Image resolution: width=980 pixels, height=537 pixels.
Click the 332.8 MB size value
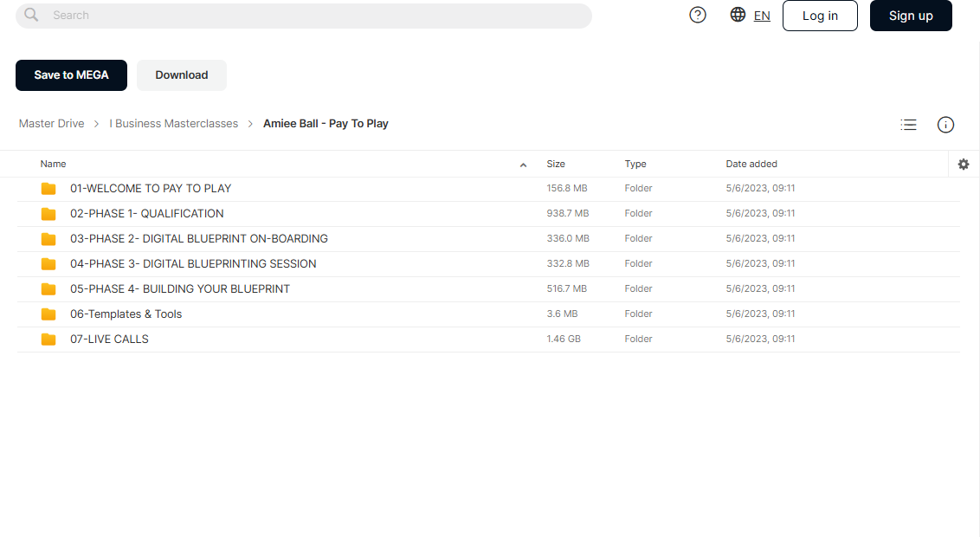tap(568, 263)
